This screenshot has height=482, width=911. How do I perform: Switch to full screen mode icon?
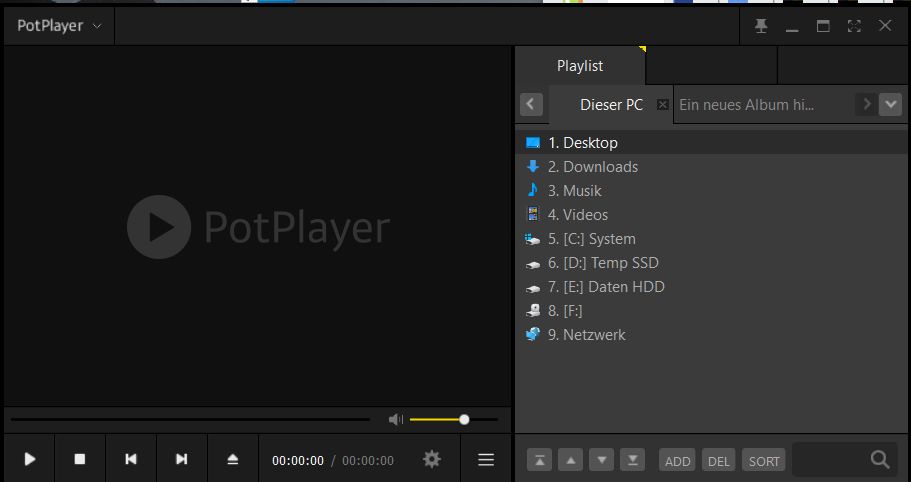click(854, 26)
